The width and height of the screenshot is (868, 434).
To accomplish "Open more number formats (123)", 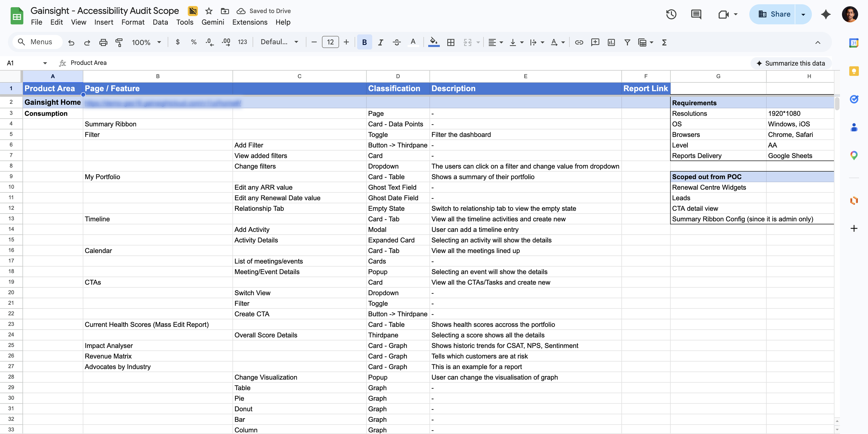I will (242, 42).
